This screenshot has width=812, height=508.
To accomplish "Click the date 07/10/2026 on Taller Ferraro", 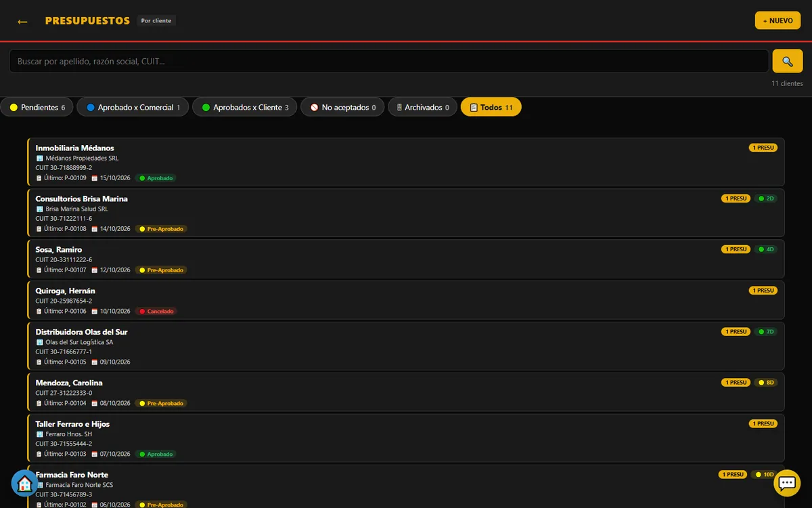I will pyautogui.click(x=111, y=454).
